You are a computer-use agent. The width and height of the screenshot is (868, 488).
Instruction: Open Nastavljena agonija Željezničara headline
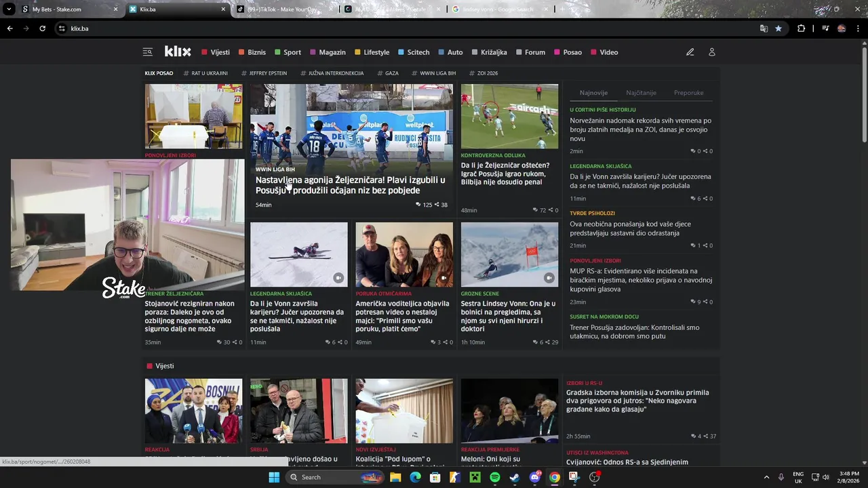coord(351,185)
